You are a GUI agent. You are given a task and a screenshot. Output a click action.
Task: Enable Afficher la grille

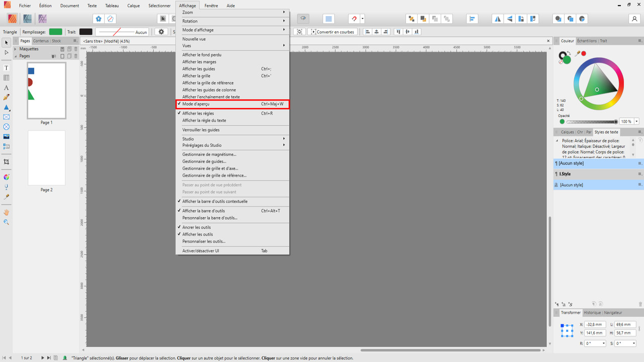tap(232, 76)
